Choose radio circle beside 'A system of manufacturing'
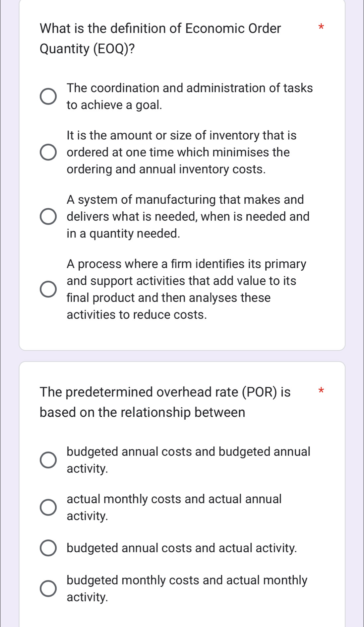Screen dimensions: 364x627 48,217
